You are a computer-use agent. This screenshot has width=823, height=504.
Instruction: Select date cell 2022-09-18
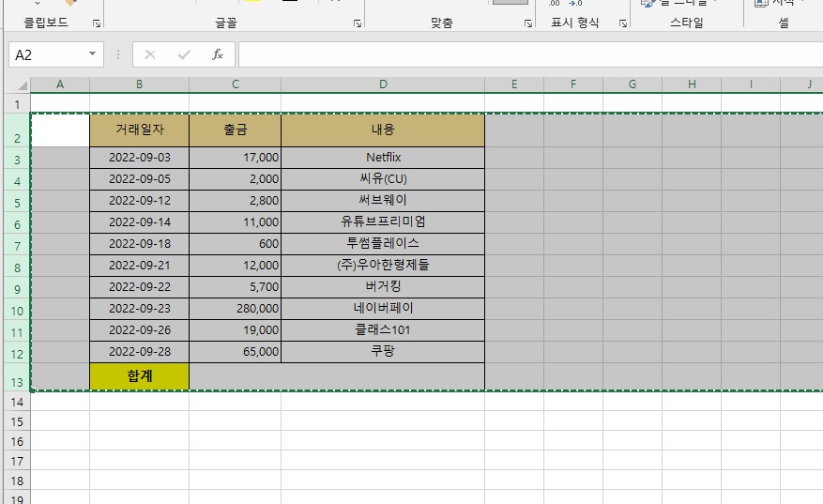pyautogui.click(x=139, y=244)
